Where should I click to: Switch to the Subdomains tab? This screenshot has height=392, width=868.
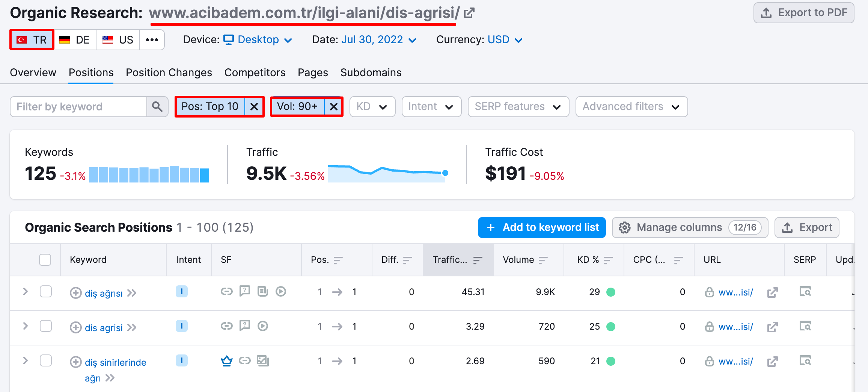(x=371, y=72)
